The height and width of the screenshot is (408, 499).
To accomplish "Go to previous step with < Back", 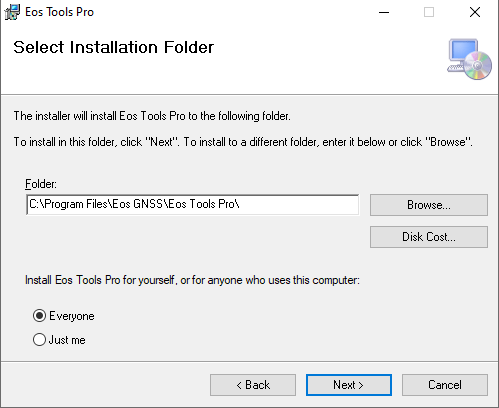I will pyautogui.click(x=253, y=385).
